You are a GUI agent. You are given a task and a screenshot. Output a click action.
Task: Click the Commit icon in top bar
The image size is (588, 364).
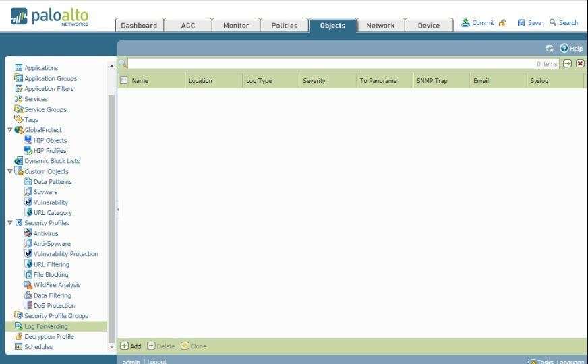(465, 22)
